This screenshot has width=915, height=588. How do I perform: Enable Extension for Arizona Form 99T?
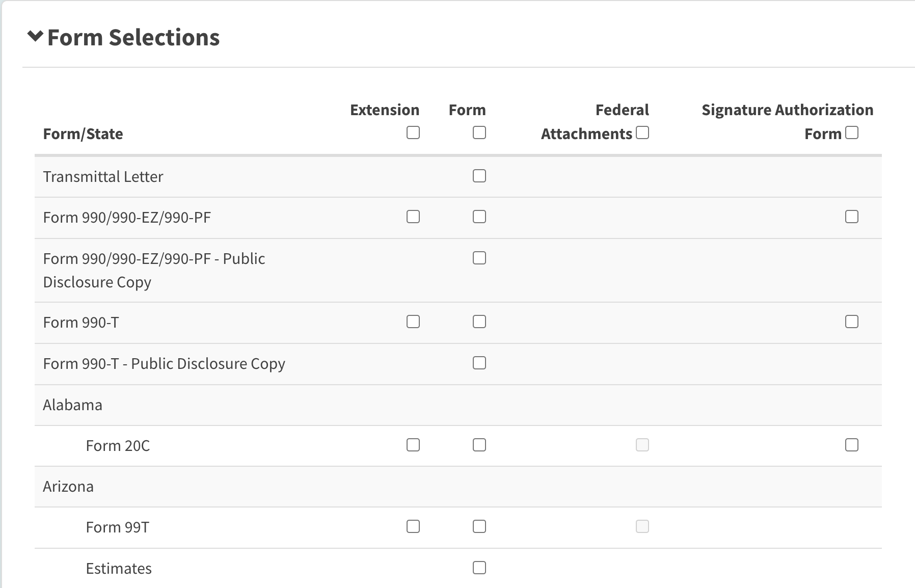coord(413,527)
